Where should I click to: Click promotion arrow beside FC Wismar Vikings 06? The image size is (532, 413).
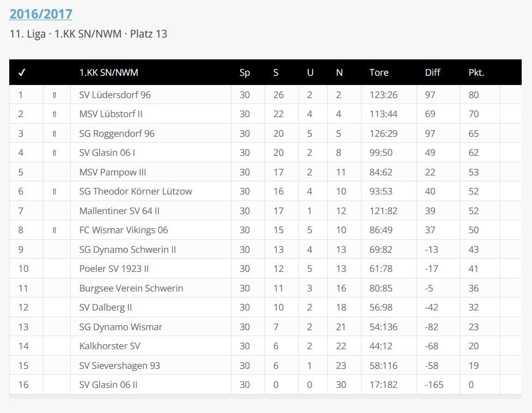(54, 230)
